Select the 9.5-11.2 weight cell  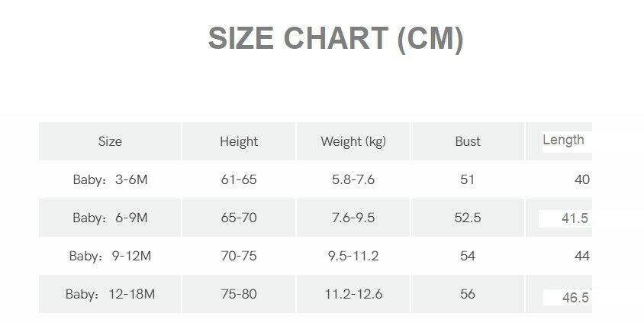[353, 256]
